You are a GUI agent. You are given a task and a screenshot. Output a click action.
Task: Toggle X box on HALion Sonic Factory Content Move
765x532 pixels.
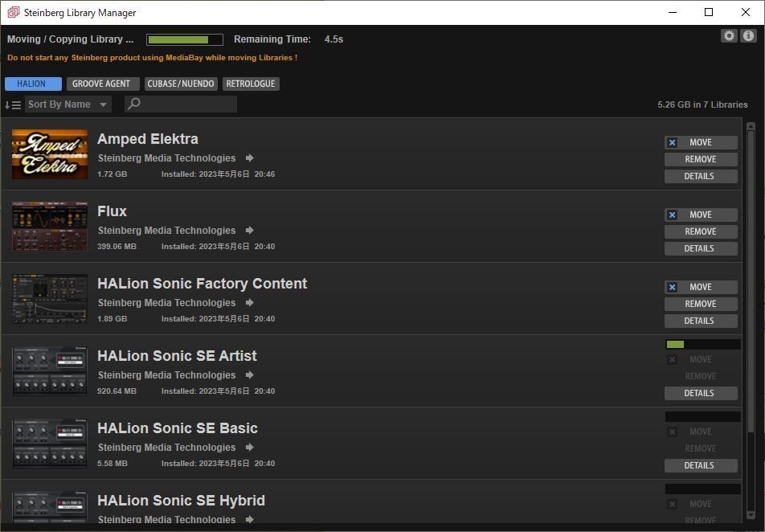pyautogui.click(x=672, y=287)
